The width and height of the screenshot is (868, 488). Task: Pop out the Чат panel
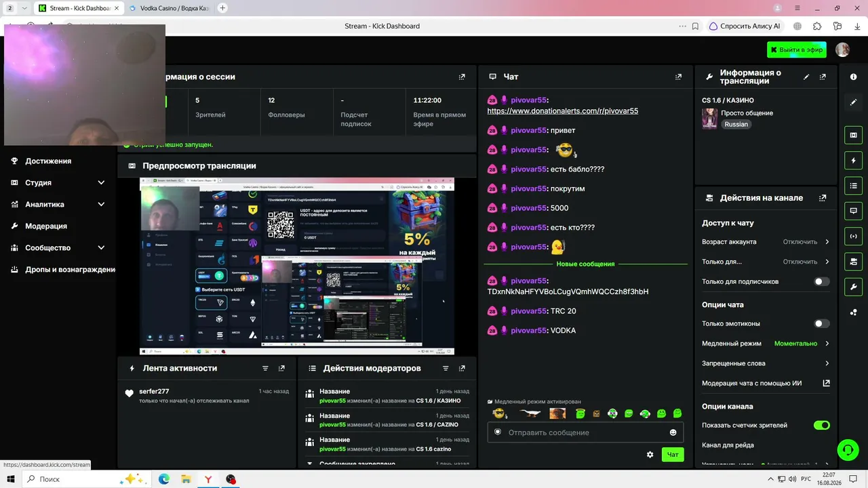point(678,77)
